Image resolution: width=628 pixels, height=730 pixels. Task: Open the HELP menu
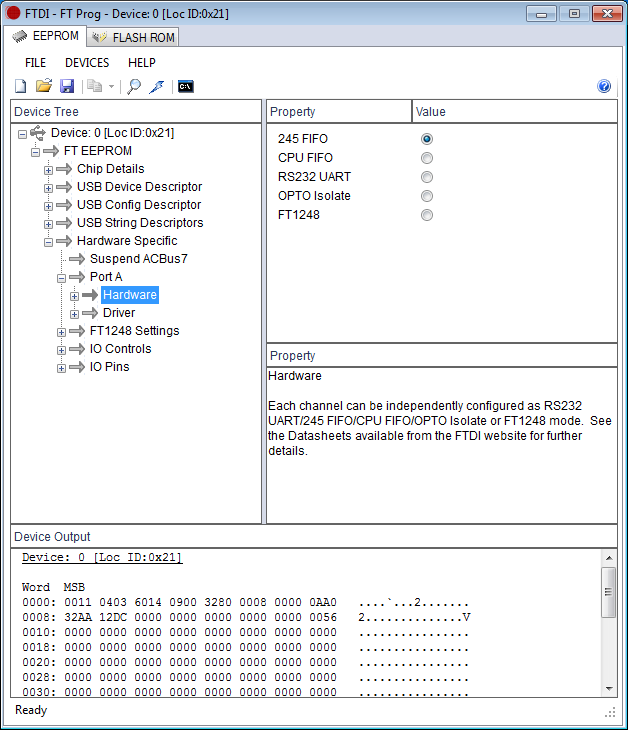click(x=142, y=62)
